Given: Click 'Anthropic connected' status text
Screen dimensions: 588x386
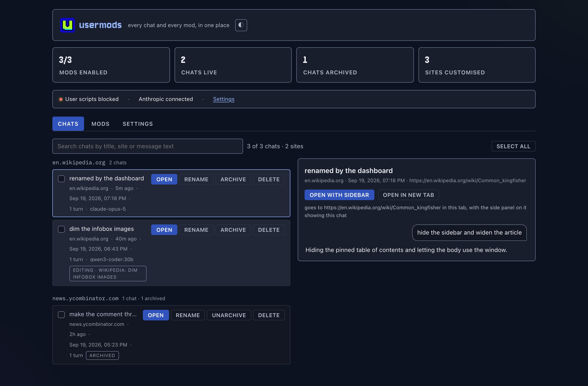Looking at the screenshot, I should 166,99.
